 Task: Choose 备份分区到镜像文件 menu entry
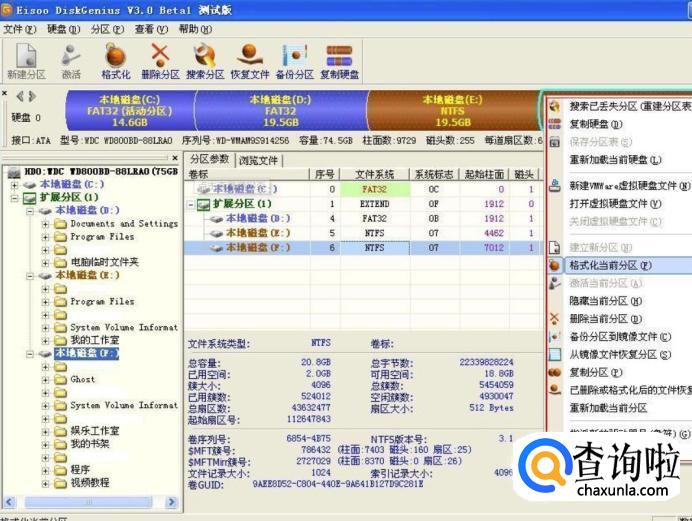click(620, 337)
